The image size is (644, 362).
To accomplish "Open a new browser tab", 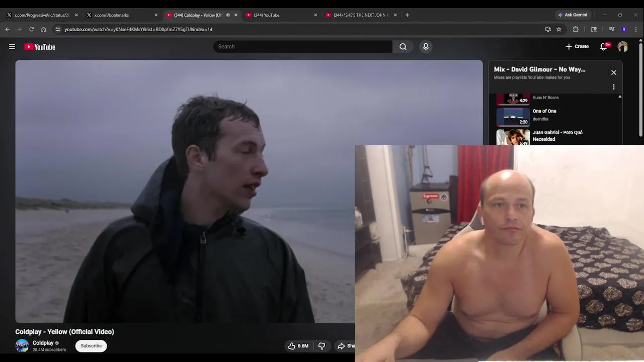I will [407, 15].
